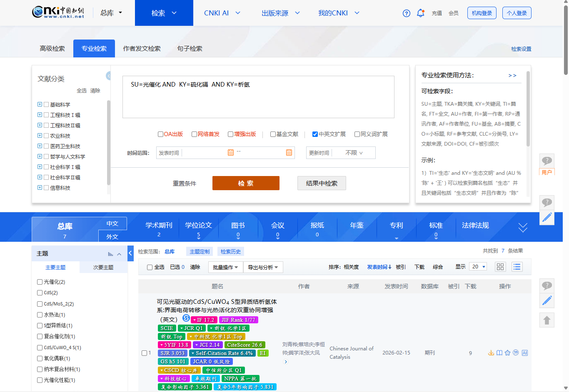Click the orange download icon for result 1
569x392 pixels.
491,353
